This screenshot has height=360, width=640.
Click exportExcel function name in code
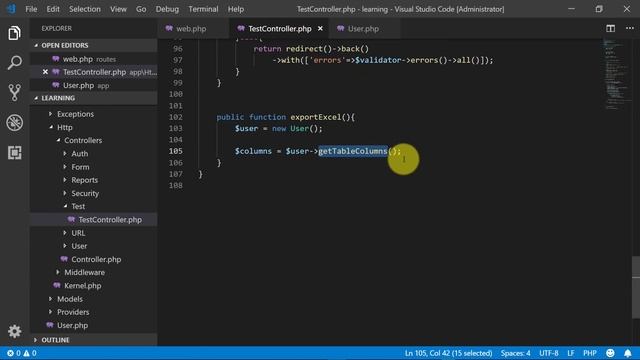tap(316, 117)
